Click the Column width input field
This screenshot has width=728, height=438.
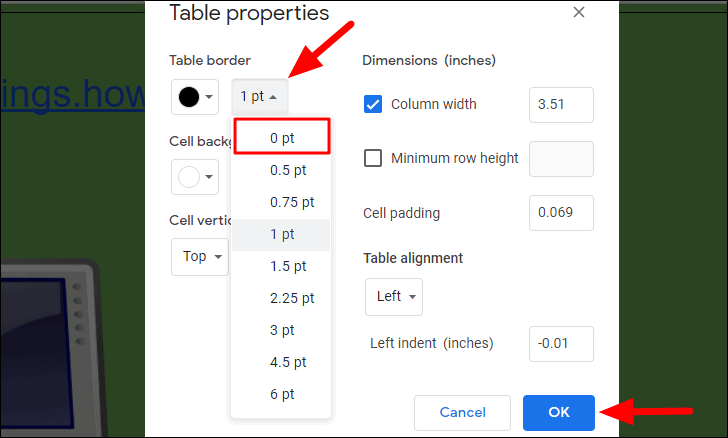tap(561, 105)
